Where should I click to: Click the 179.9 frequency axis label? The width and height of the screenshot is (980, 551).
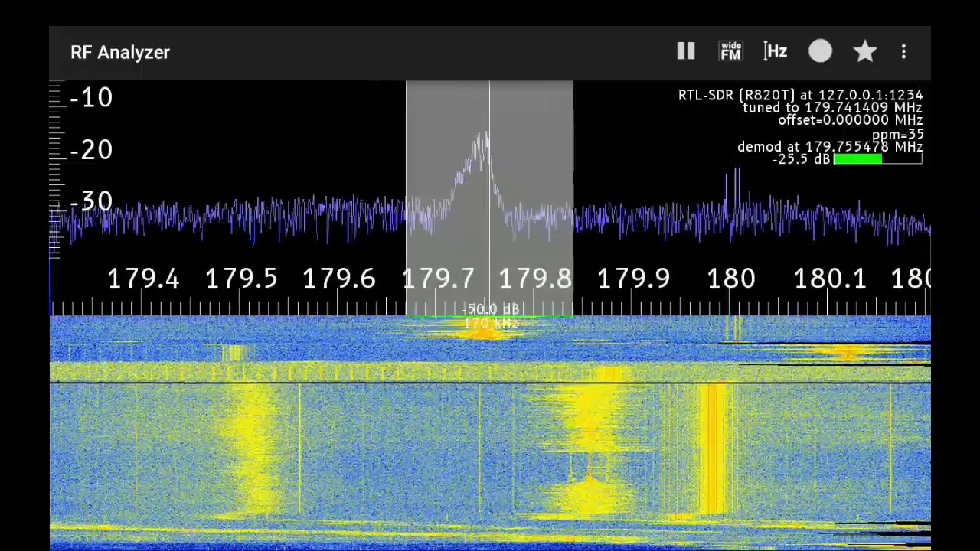tap(633, 279)
